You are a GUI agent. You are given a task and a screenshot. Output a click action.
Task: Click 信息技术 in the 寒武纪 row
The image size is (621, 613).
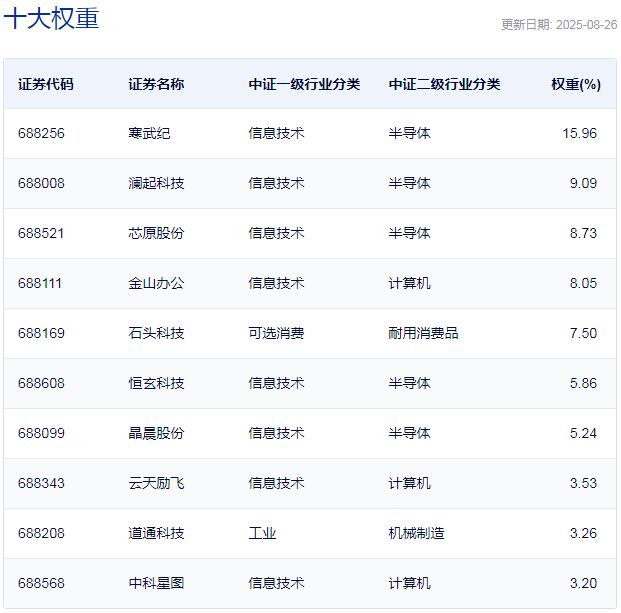pyautogui.click(x=276, y=133)
